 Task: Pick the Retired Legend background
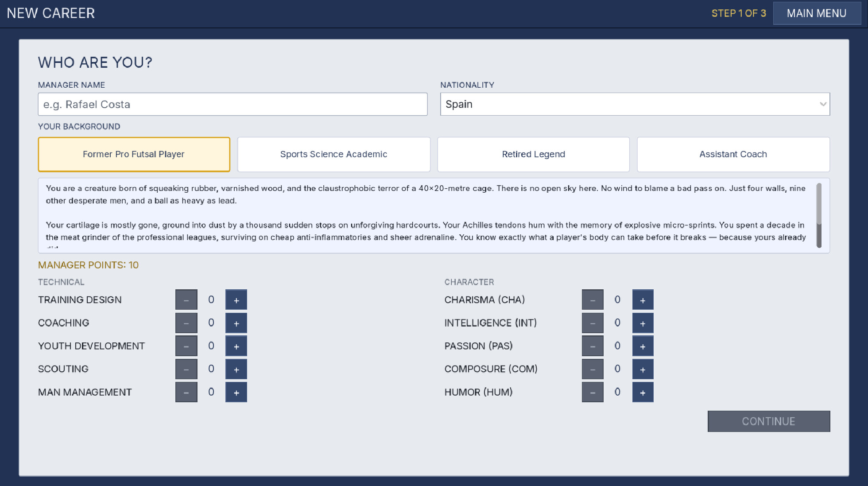pos(533,154)
